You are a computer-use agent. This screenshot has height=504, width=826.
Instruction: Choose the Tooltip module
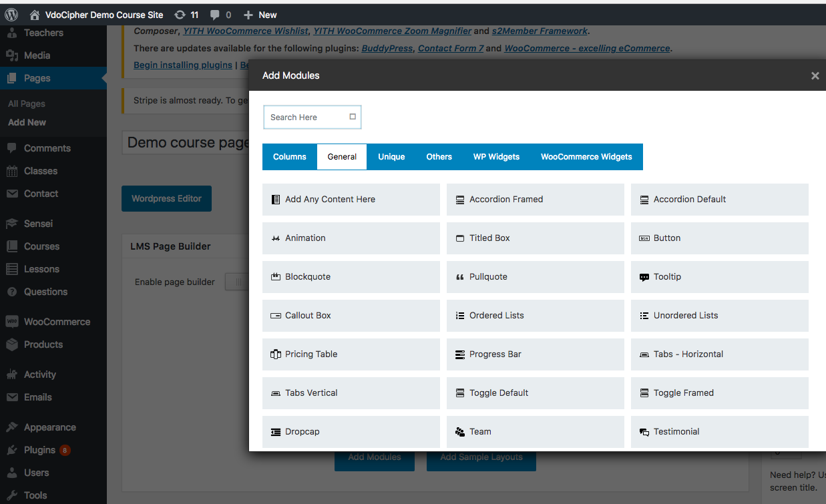coord(720,277)
